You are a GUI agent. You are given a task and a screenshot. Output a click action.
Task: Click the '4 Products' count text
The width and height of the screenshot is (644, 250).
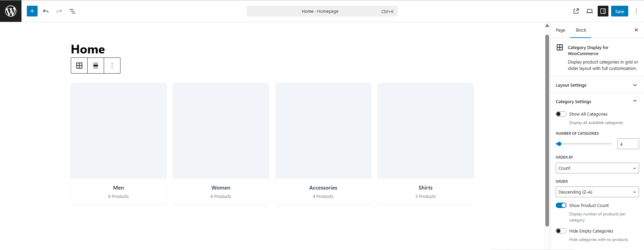(x=323, y=196)
